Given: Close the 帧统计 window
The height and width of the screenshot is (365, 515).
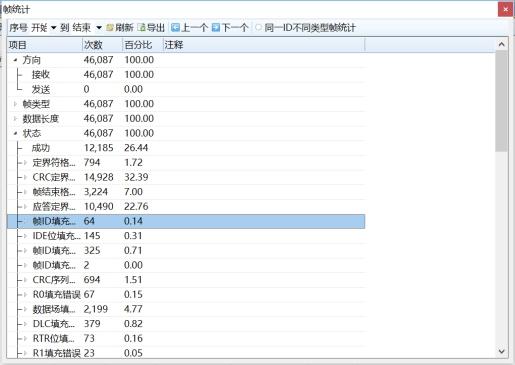Looking at the screenshot, I should [x=505, y=9].
